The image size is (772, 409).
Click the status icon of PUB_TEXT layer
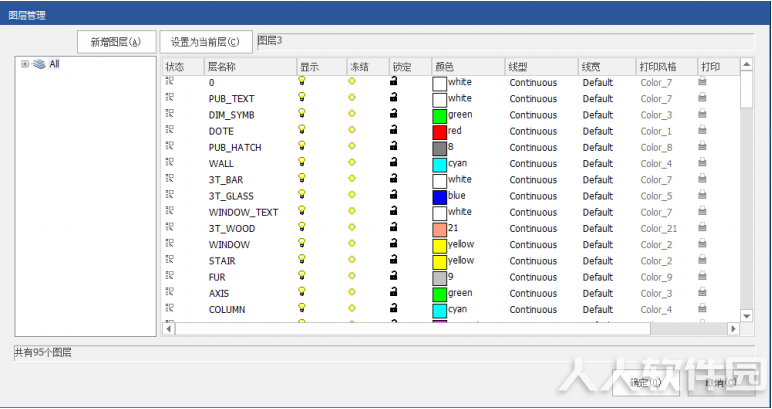169,98
